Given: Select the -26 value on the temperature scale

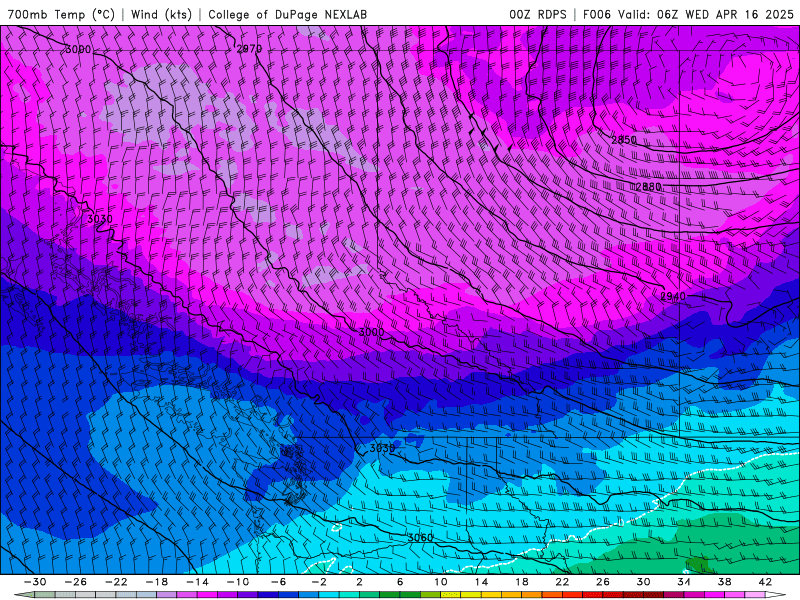Looking at the screenshot, I should click(76, 582).
